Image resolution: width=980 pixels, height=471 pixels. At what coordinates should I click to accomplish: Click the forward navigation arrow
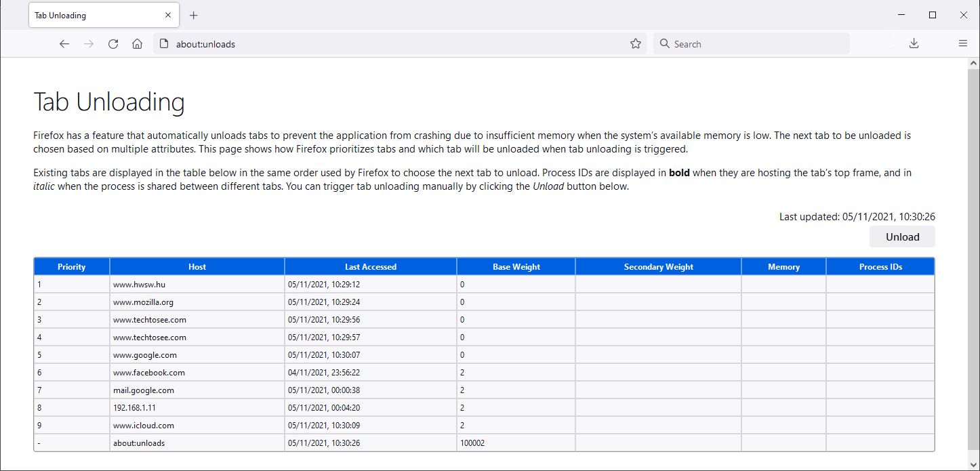point(89,44)
